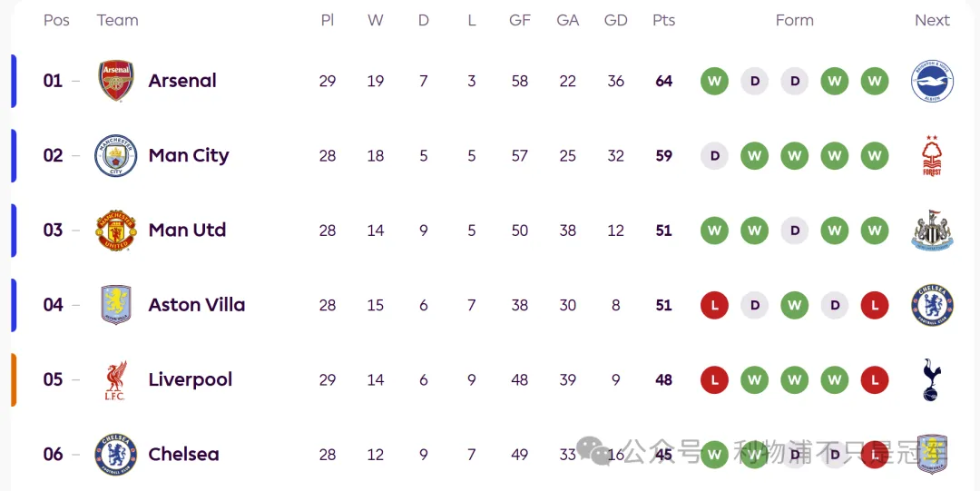Viewport: 980px width, 491px height.
Task: Click the Chelsea crest in team column
Action: [x=116, y=454]
